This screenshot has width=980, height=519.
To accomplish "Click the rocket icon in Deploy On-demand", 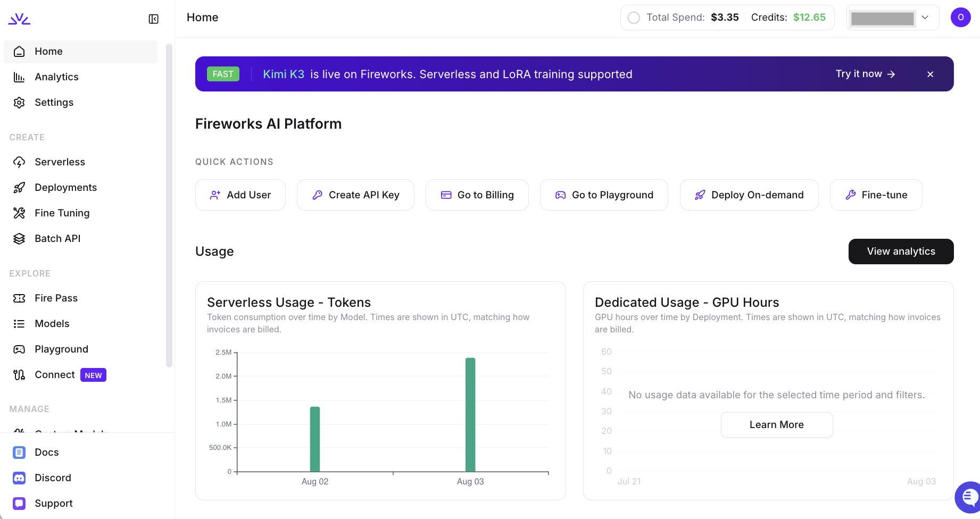I will click(700, 195).
